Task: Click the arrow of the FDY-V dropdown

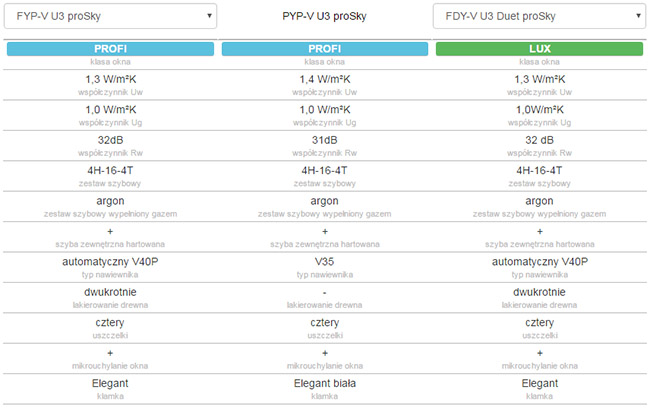Action: [636, 16]
